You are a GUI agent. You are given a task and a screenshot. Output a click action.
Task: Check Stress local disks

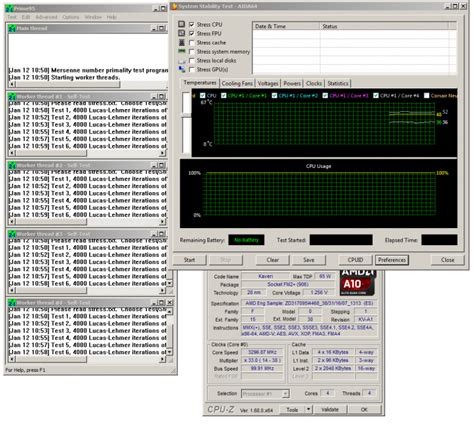pos(192,61)
